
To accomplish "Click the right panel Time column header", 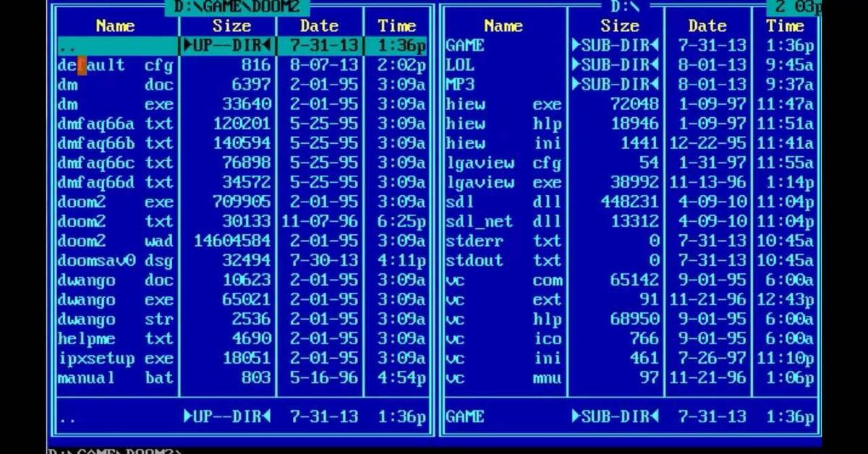I will [x=785, y=26].
